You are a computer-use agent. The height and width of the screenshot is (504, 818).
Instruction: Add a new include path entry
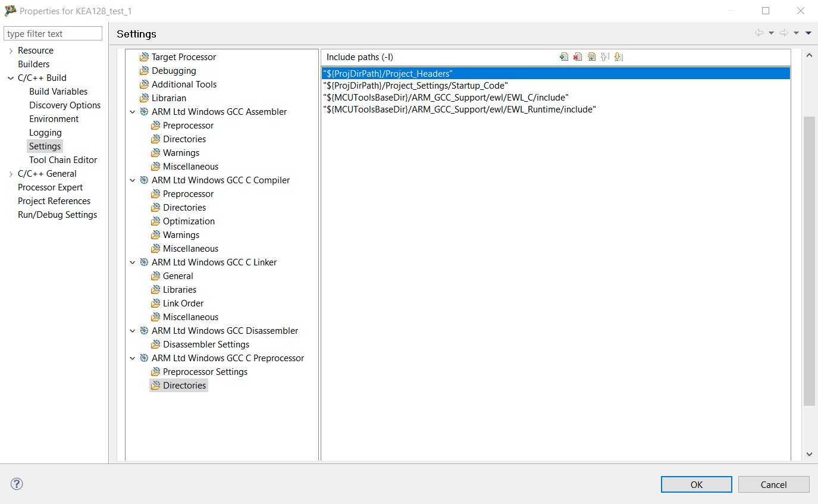564,57
